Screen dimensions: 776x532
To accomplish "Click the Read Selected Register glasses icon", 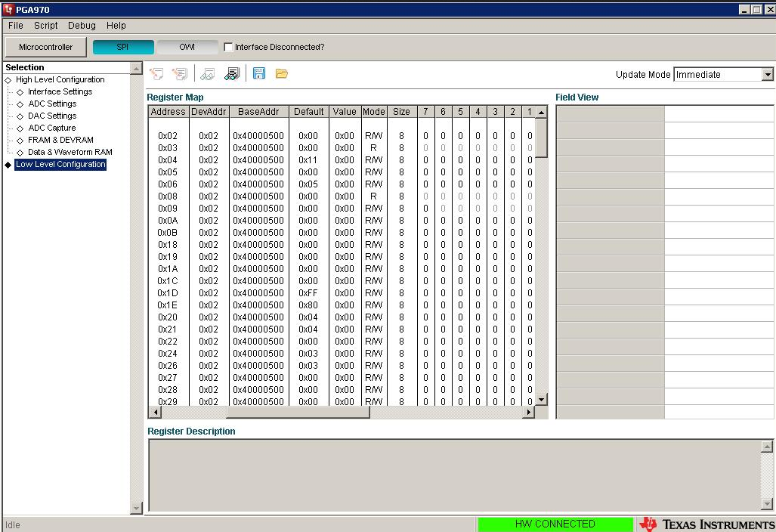I will coord(207,74).
